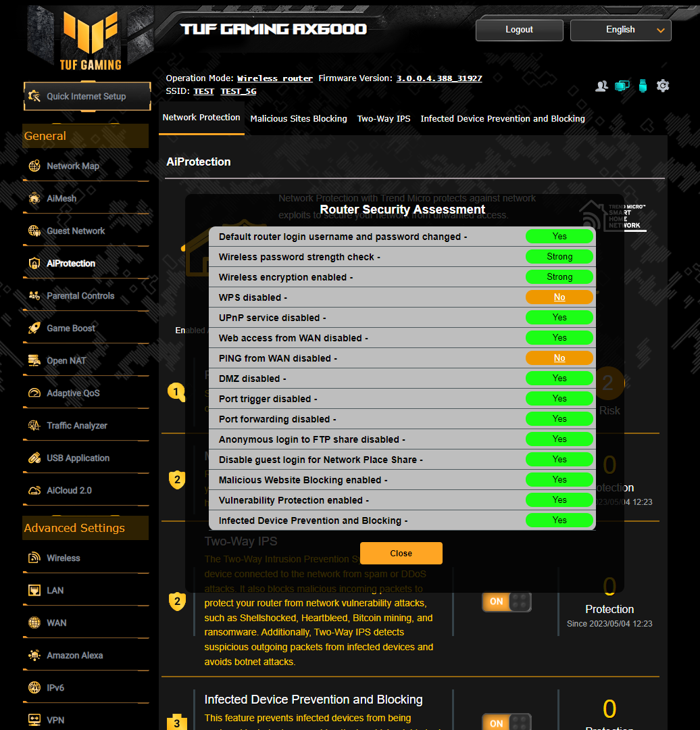The height and width of the screenshot is (730, 700).
Task: Click the TEST_5G SSID link
Action: point(239,91)
